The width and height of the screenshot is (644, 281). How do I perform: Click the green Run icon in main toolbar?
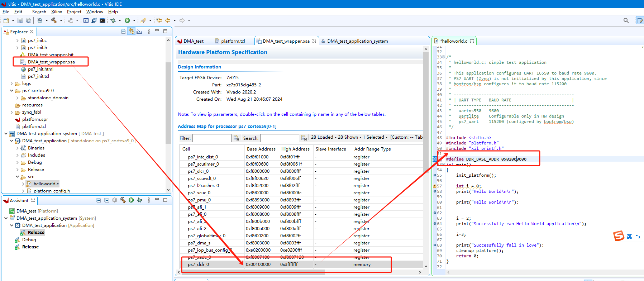coord(127,20)
